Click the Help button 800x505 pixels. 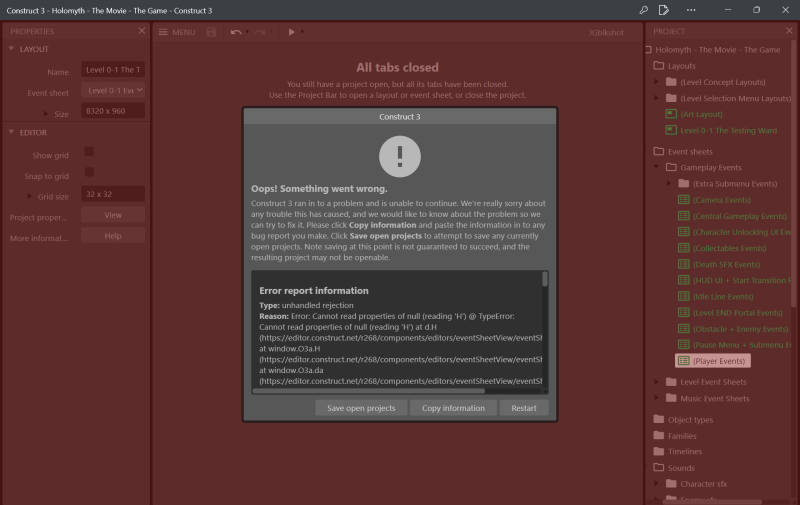click(113, 236)
